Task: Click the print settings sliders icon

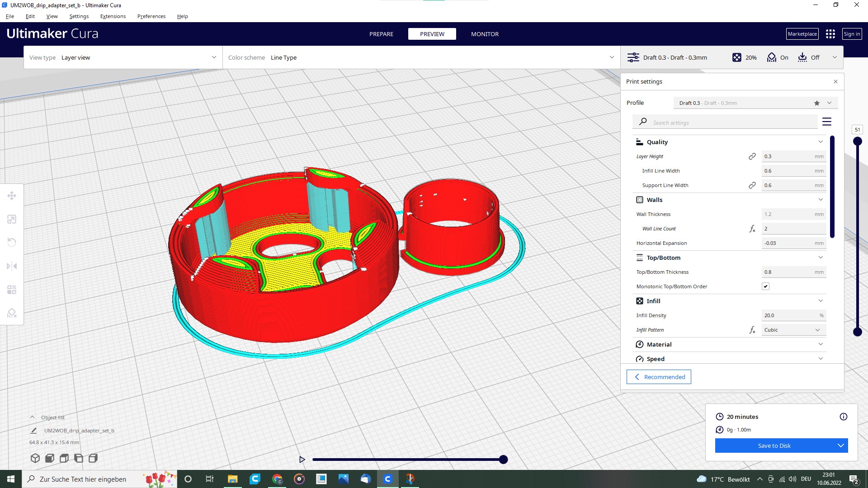Action: coord(633,57)
